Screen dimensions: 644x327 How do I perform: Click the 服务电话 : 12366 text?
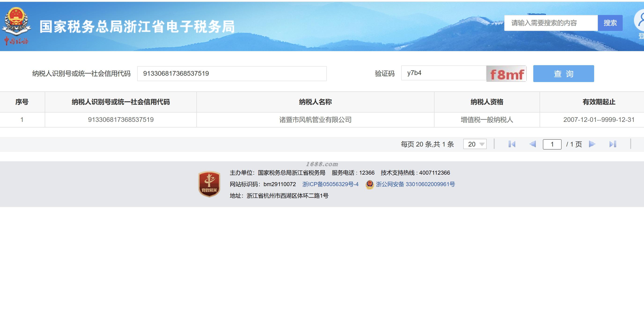tap(353, 173)
